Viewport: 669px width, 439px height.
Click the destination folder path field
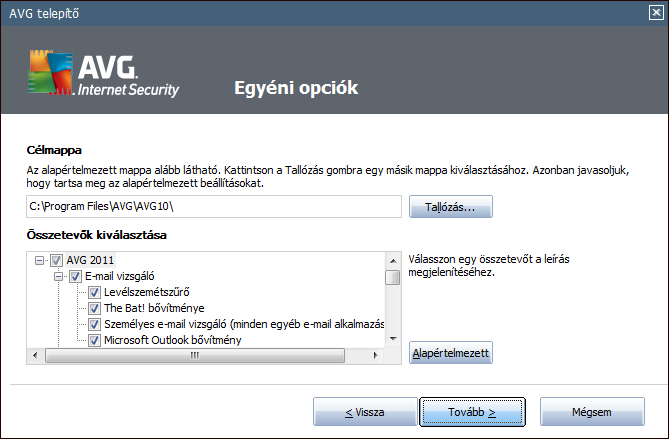(x=214, y=206)
